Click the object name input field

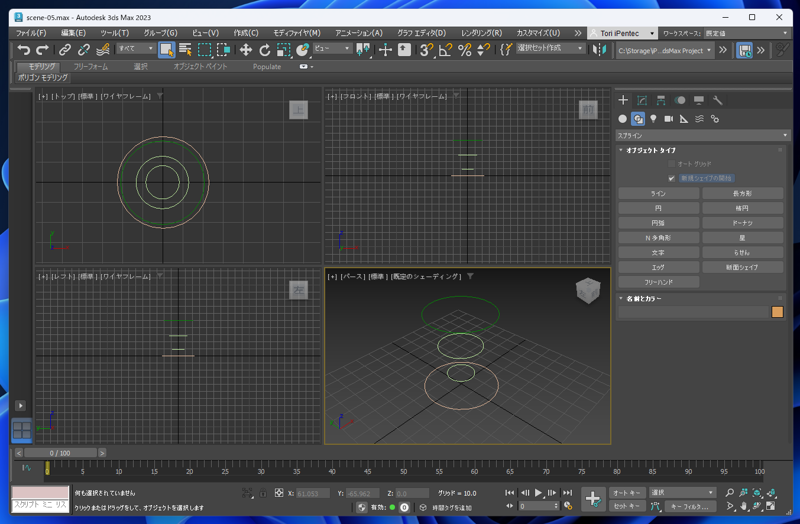point(693,312)
